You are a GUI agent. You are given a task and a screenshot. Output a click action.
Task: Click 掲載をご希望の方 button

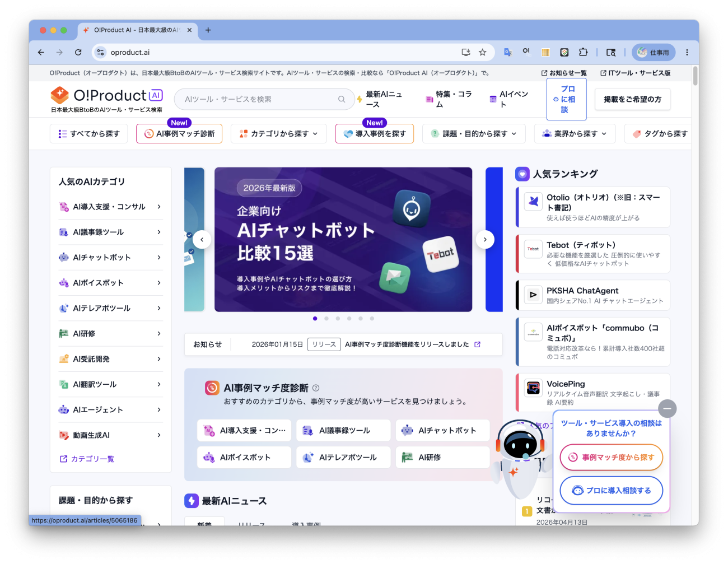(632, 99)
